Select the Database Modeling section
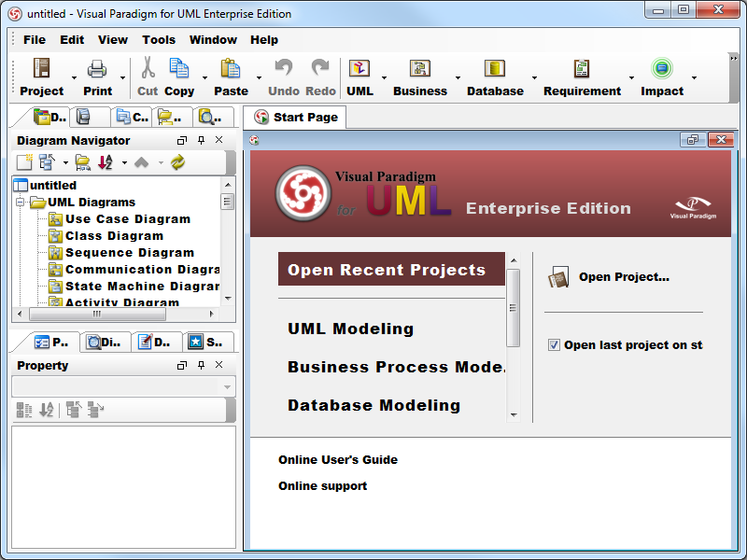 [374, 405]
